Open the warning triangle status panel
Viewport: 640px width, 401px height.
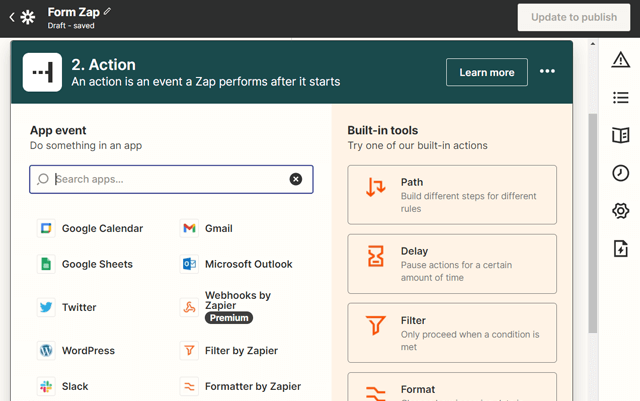tap(620, 60)
